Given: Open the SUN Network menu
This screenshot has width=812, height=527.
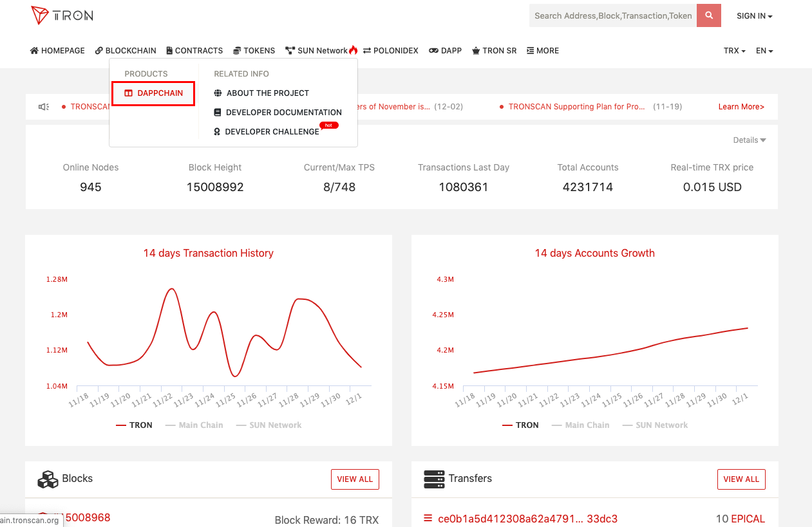Looking at the screenshot, I should click(317, 51).
